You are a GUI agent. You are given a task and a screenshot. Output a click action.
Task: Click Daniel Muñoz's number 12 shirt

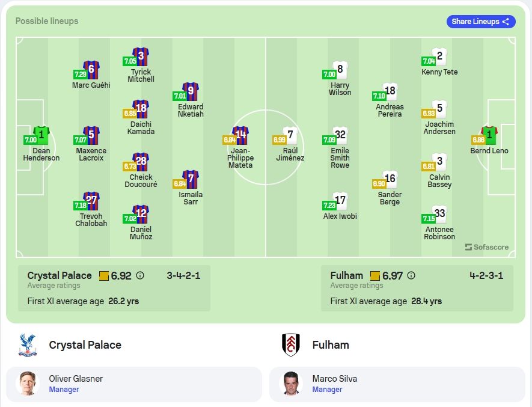(141, 214)
